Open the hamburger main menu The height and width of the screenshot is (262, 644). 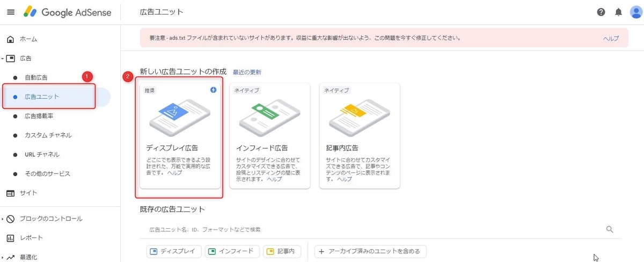tap(11, 12)
